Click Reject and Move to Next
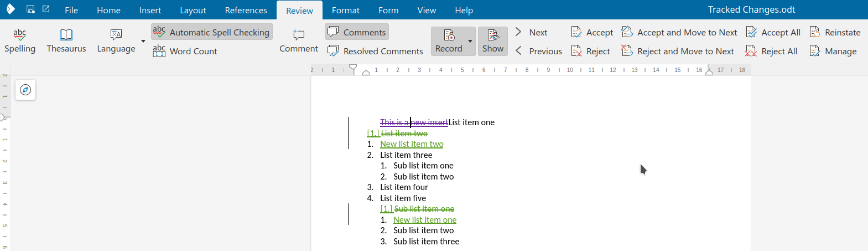Image resolution: width=868 pixels, height=251 pixels. tap(678, 51)
